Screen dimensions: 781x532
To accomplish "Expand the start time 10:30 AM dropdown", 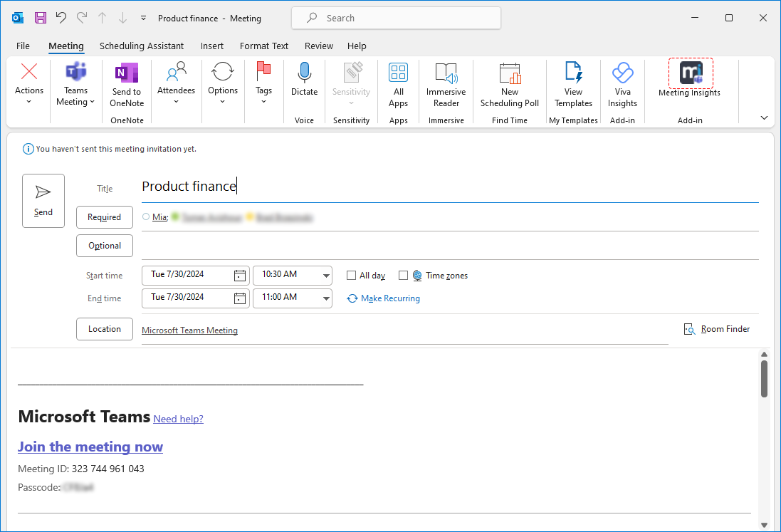I will coord(326,275).
